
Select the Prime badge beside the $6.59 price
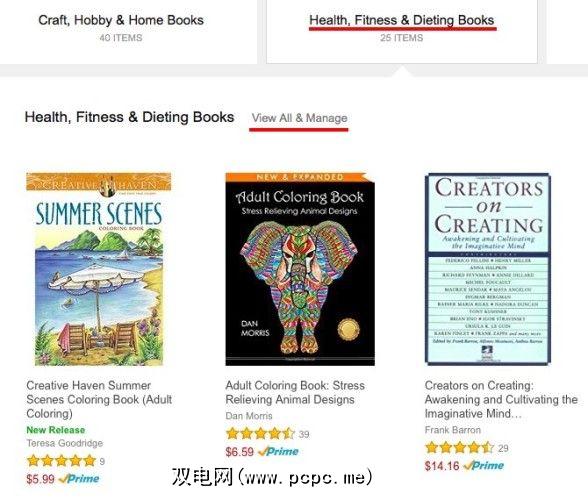[x=278, y=451]
